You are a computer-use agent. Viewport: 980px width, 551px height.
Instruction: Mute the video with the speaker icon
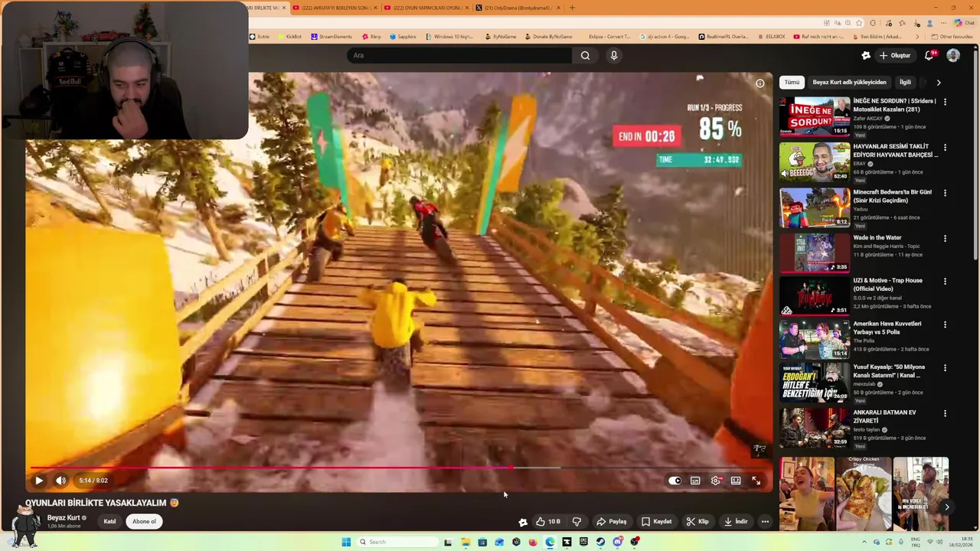[x=60, y=481]
